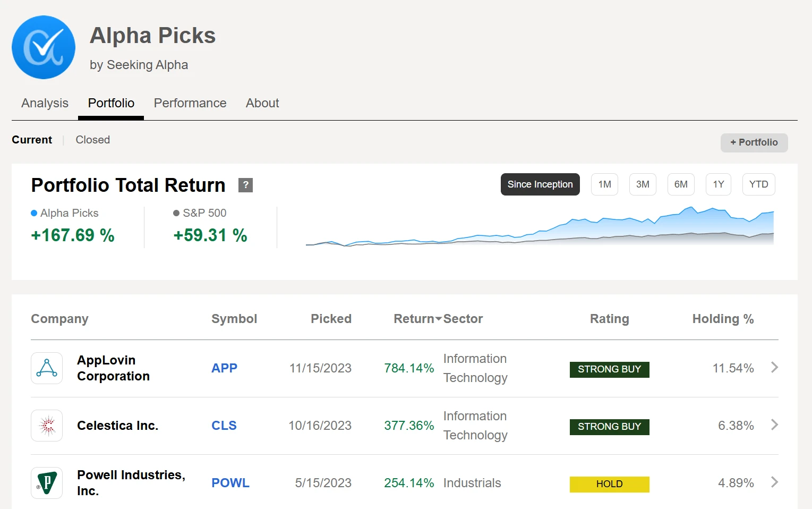Click the Alpha Picks page title
812x509 pixels.
[152, 36]
